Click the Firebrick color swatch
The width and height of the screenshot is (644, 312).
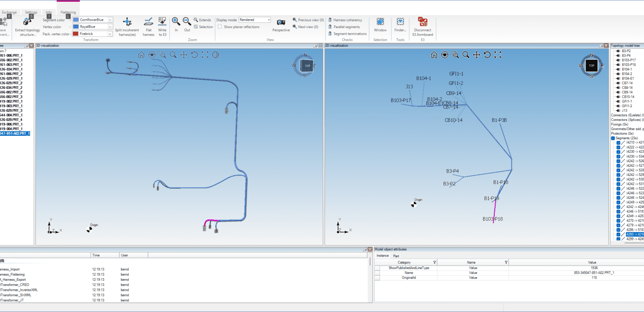pyautogui.click(x=76, y=34)
